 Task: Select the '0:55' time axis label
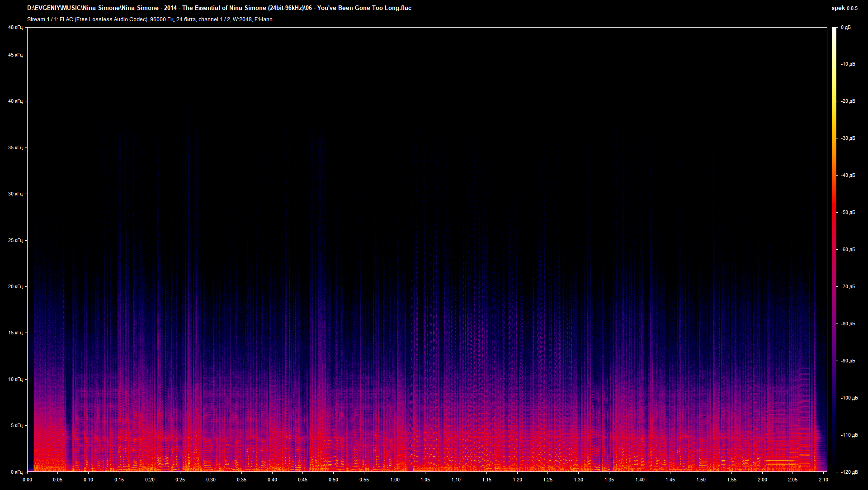point(364,480)
